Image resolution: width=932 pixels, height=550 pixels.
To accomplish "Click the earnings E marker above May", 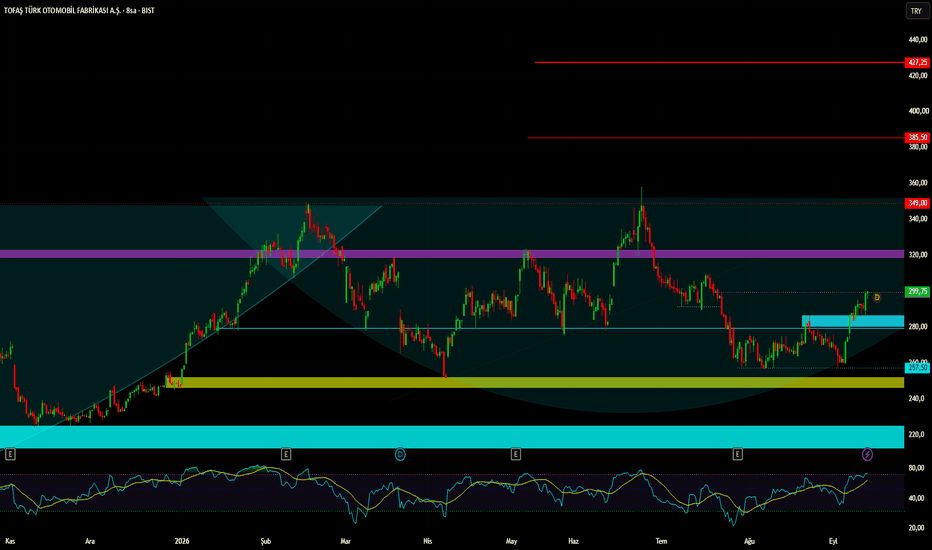I will click(x=515, y=454).
